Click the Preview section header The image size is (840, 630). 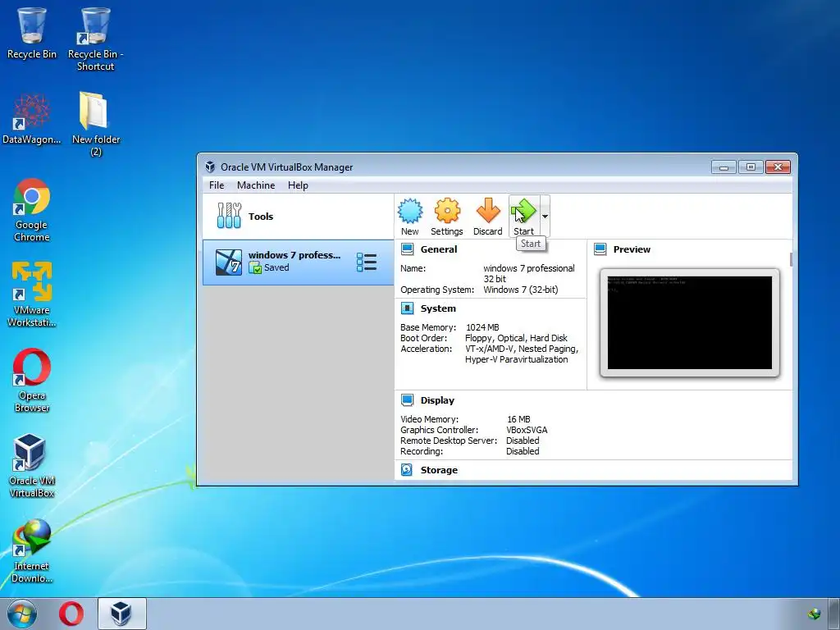tap(632, 249)
